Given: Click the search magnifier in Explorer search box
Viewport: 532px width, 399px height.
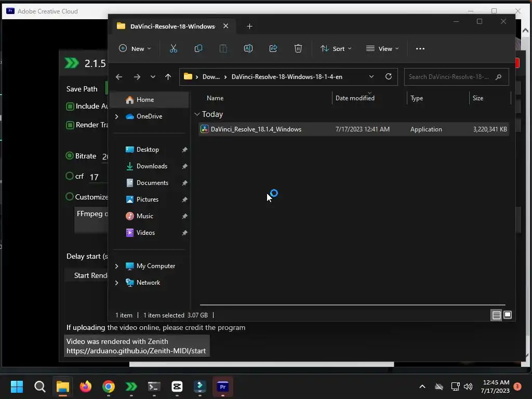Looking at the screenshot, I should [498, 77].
